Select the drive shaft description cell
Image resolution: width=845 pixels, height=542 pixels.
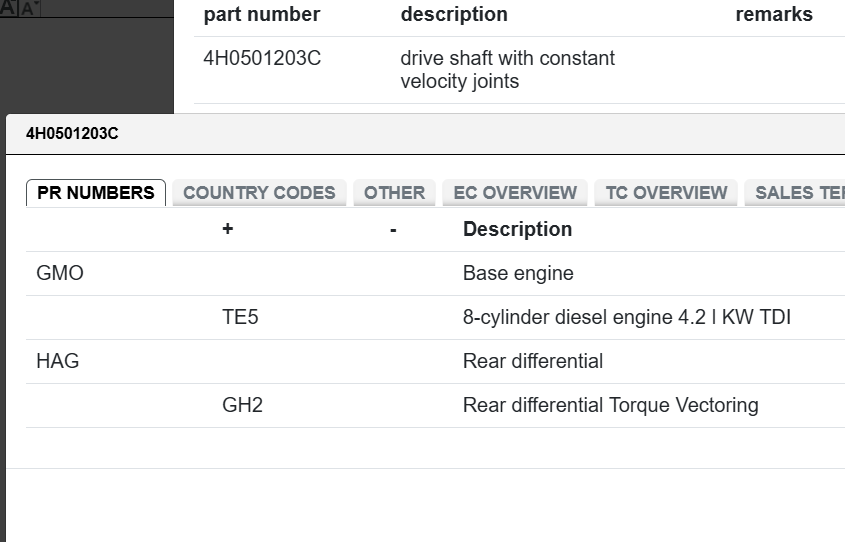point(507,70)
